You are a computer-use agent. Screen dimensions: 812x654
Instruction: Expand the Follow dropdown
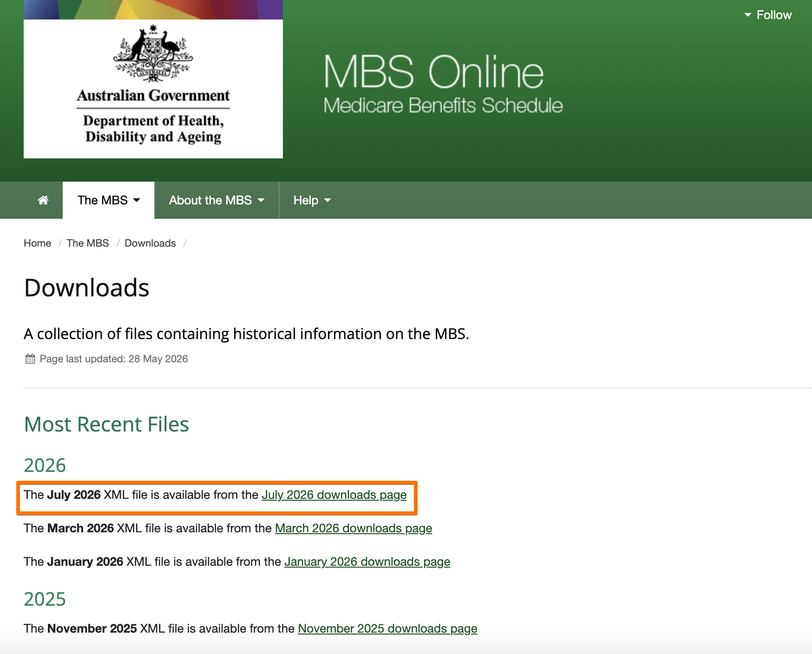[x=768, y=15]
